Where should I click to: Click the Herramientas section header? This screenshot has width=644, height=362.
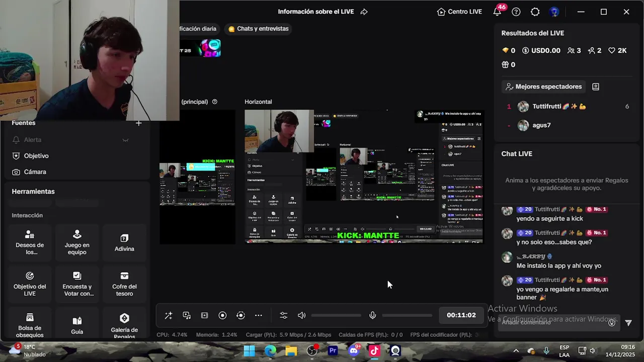33,192
